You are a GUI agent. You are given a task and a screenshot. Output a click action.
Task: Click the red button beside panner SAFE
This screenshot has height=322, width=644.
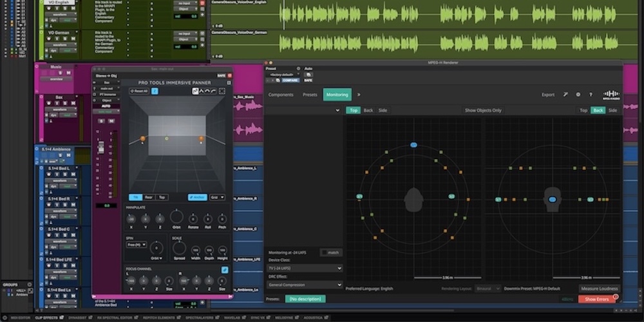[230, 75]
